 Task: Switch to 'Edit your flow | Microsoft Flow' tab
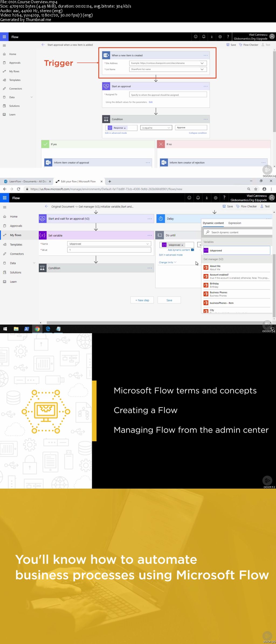[78, 182]
